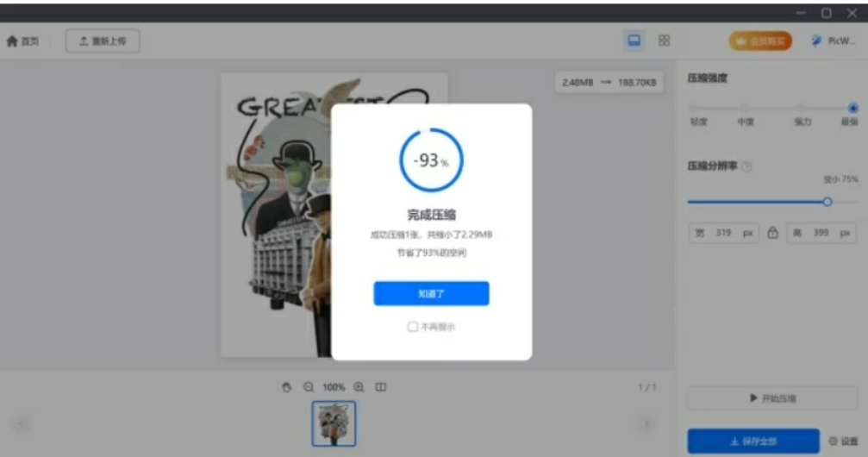
Task: Click the 重新上传 re-upload button
Action: (103, 41)
